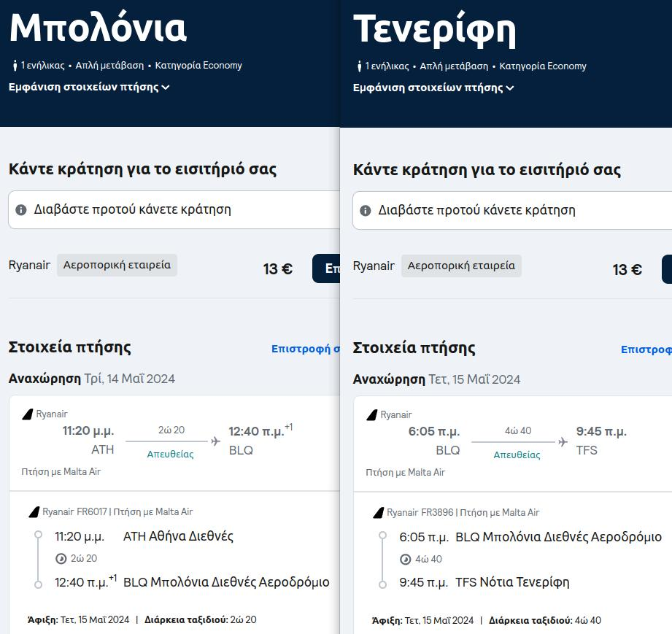This screenshot has height=634, width=672.
Task: Expand Εμφάνιση στοιχείων πτήσης under Μπολόνια
Action: click(89, 87)
